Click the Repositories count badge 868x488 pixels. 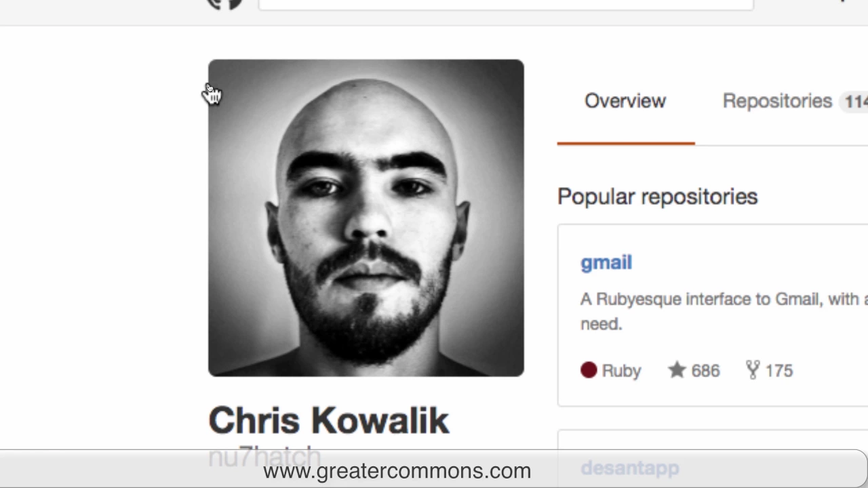(x=854, y=102)
